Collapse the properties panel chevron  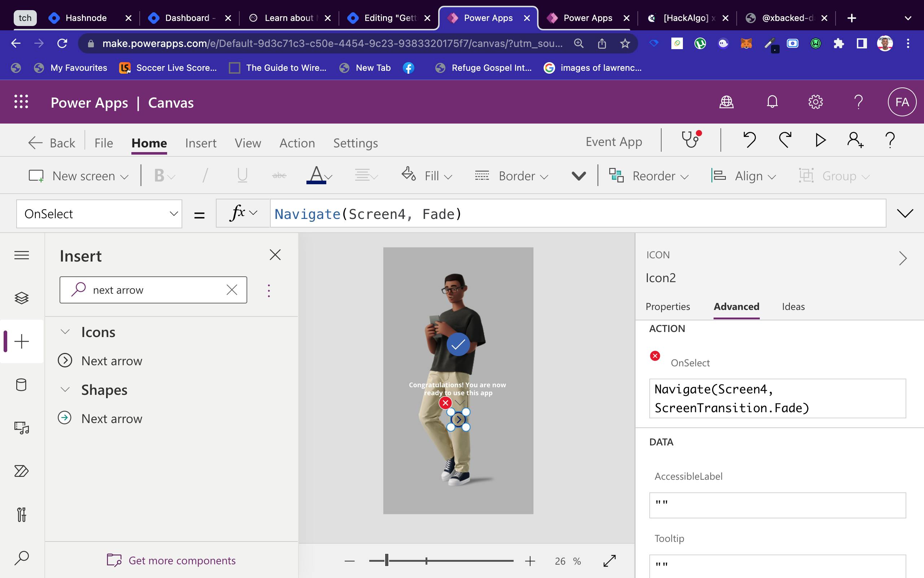click(x=903, y=258)
